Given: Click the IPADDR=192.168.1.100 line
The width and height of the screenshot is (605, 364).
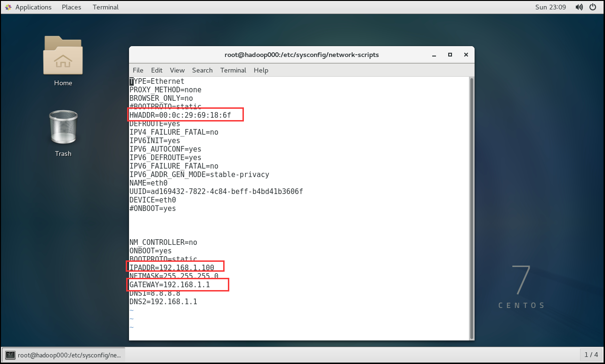Looking at the screenshot, I should tap(172, 268).
